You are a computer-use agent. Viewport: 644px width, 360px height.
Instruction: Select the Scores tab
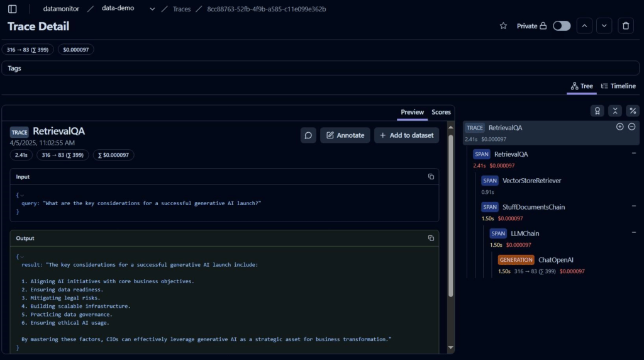click(441, 112)
